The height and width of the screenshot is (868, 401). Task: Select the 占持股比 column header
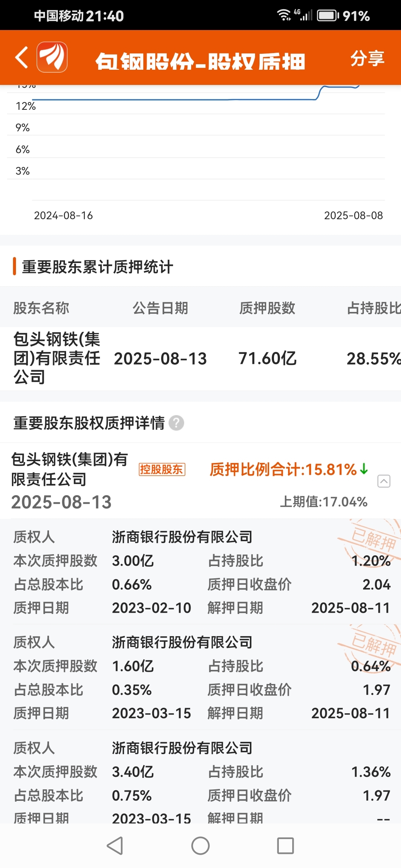[x=374, y=308]
